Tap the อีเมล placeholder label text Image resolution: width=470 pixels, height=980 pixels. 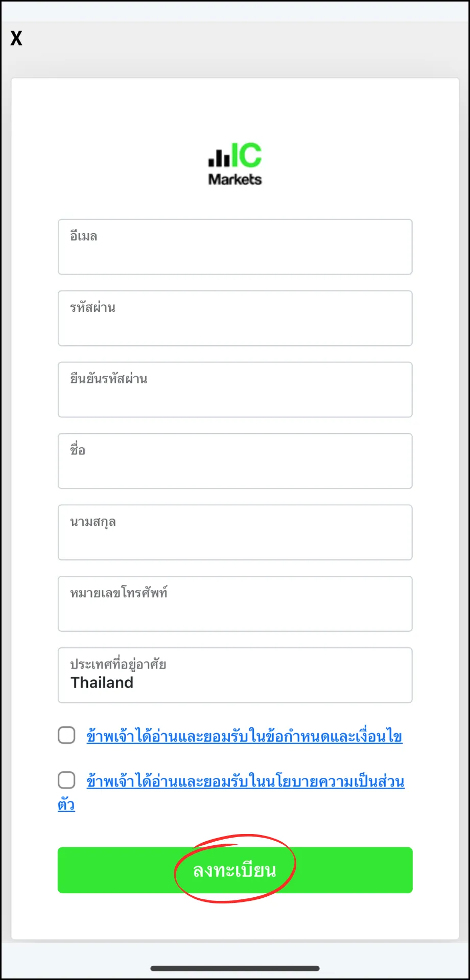(x=83, y=236)
